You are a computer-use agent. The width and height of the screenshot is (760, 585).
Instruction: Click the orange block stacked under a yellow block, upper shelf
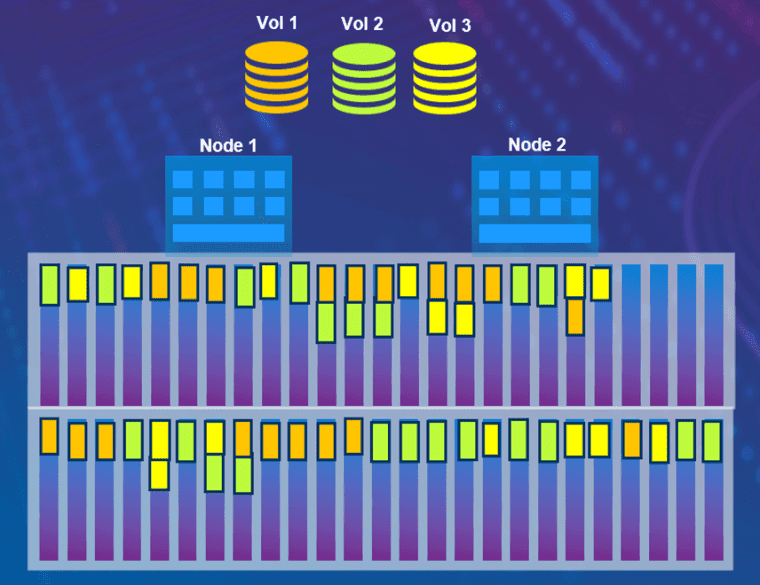(x=575, y=316)
